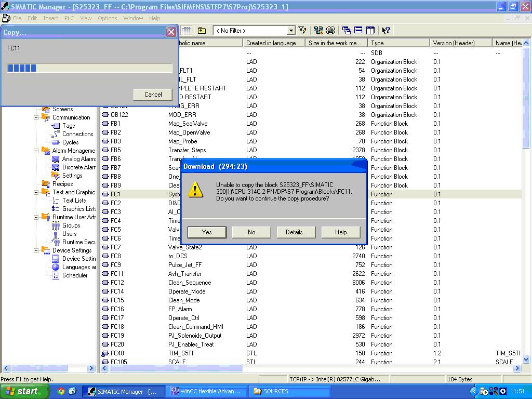
Task: Click the block list scroll down arrow
Action: tap(526, 359)
